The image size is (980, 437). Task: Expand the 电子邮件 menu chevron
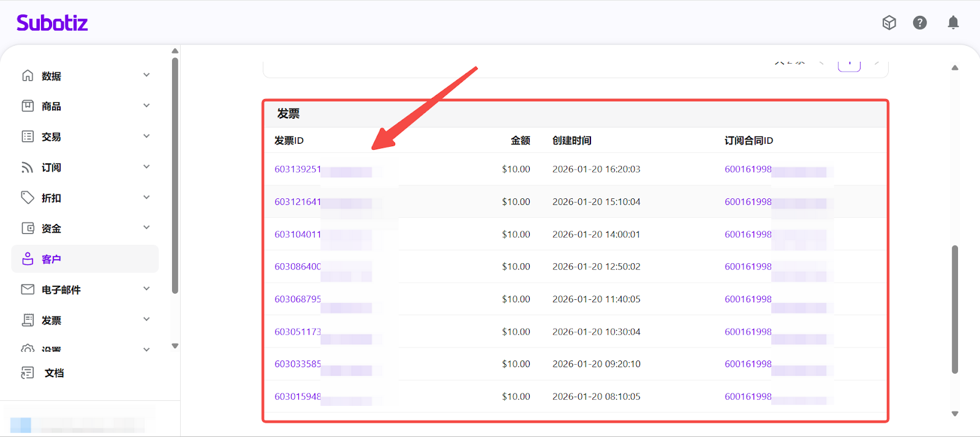coord(146,289)
